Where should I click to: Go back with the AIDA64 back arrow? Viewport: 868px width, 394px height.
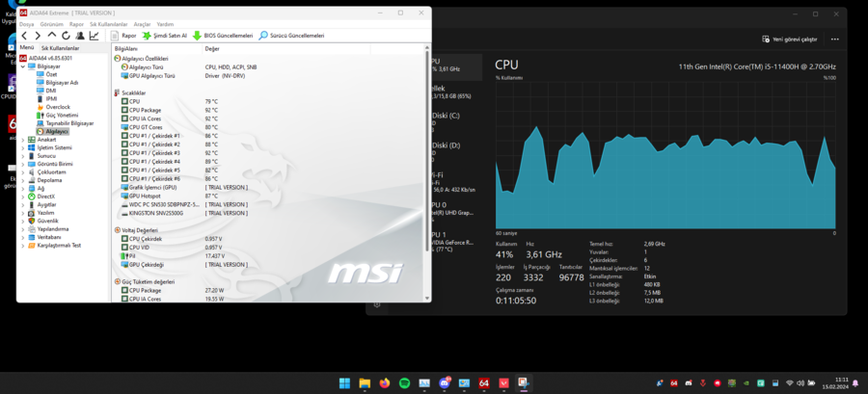click(24, 36)
